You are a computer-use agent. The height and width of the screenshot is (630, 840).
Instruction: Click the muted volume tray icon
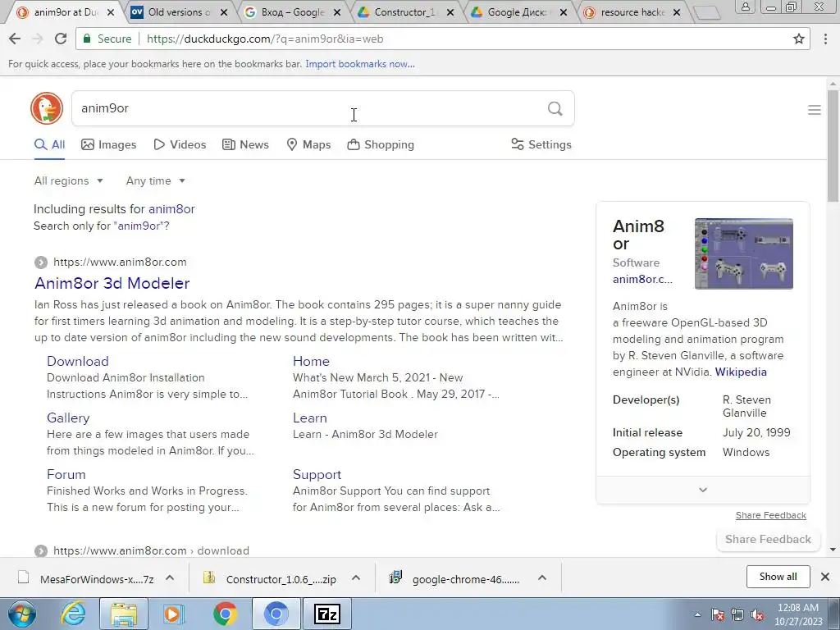757,615
